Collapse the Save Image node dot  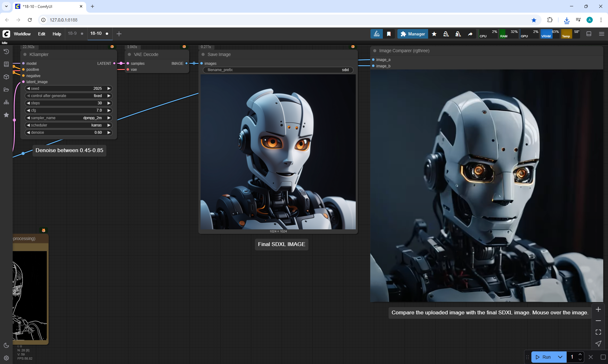(203, 54)
